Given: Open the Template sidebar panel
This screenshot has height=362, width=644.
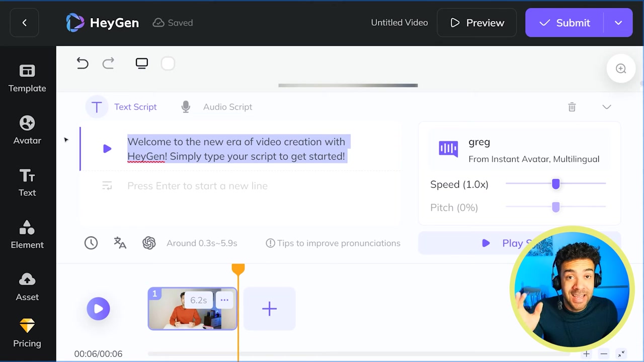Looking at the screenshot, I should tap(27, 78).
